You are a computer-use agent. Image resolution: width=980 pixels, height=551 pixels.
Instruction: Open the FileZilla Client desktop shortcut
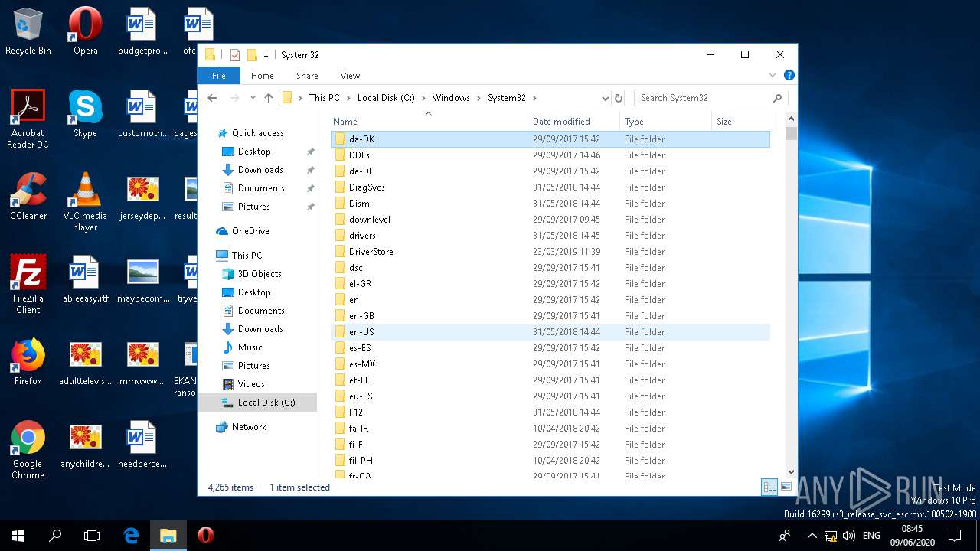click(28, 284)
